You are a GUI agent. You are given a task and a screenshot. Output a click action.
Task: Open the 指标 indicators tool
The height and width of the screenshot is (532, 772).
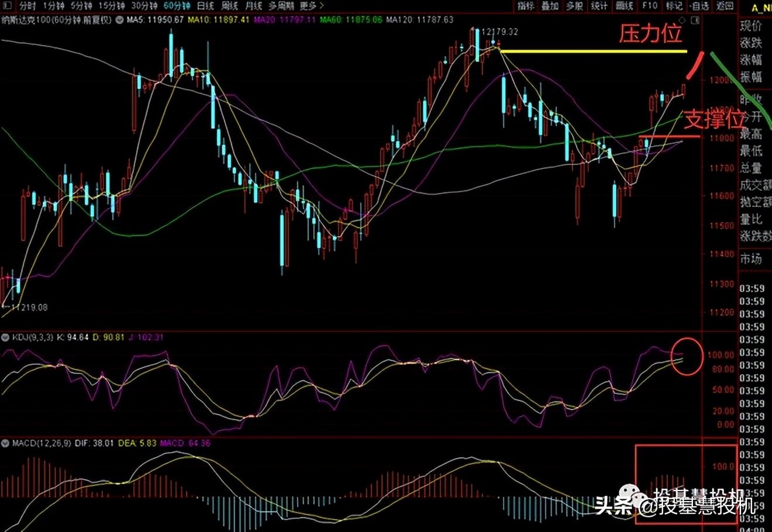point(526,6)
